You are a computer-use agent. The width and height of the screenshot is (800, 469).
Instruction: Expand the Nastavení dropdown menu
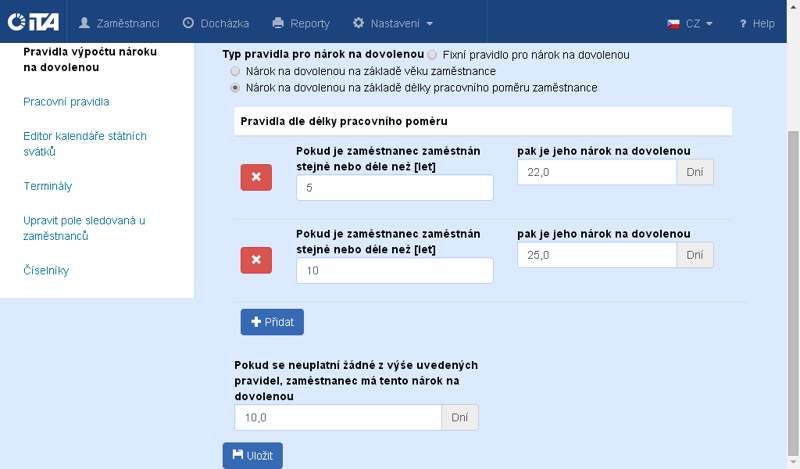click(393, 22)
